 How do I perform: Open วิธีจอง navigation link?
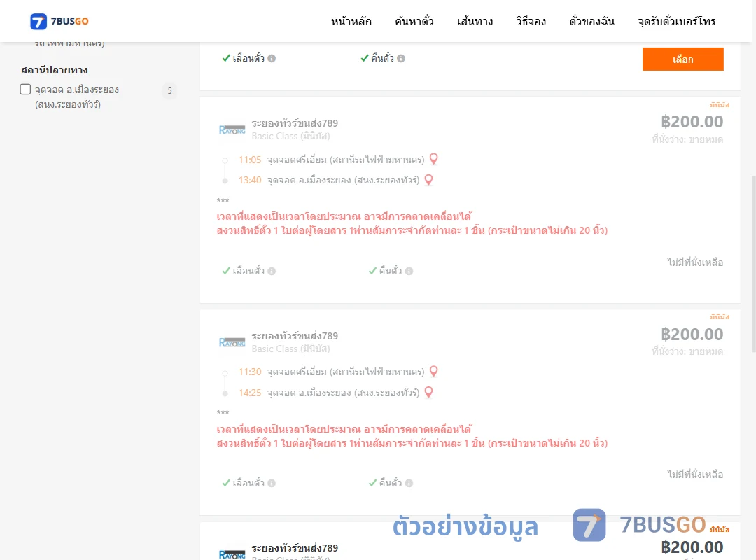[x=531, y=21]
